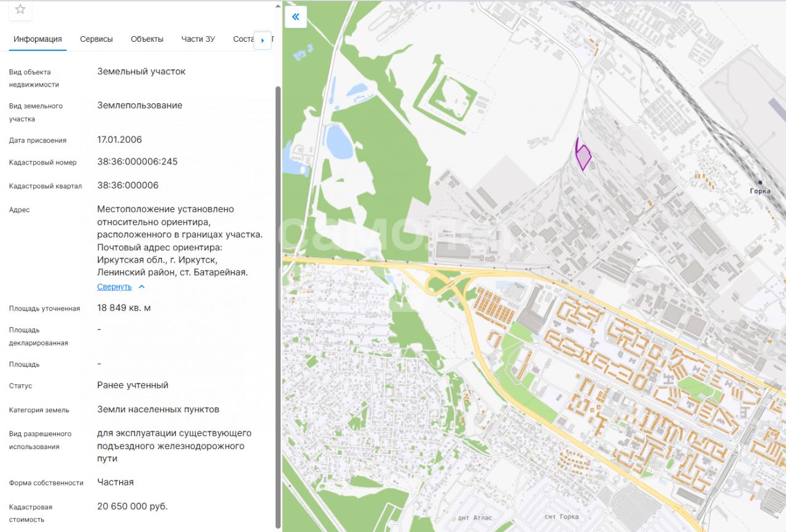The width and height of the screenshot is (786, 532).
Task: Click the Категория земель field label
Action: click(39, 410)
